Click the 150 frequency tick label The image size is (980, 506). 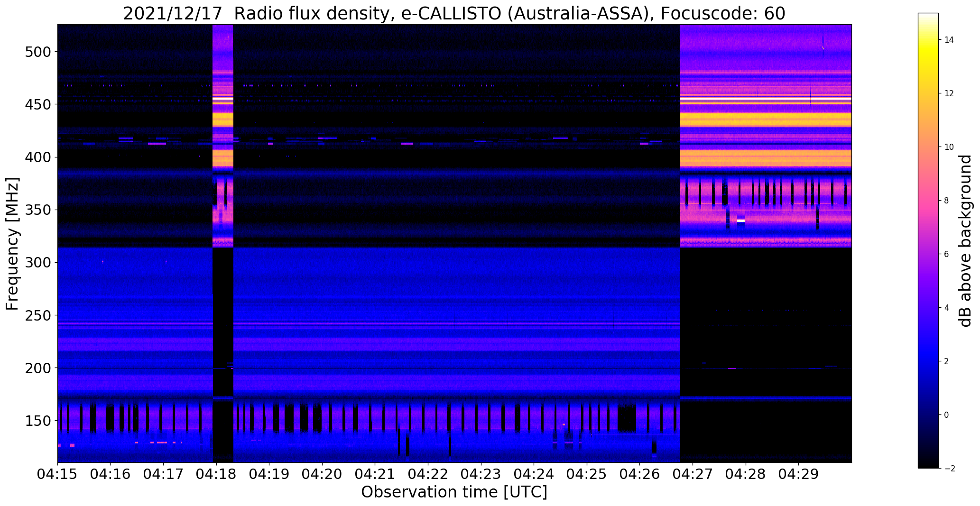point(37,421)
